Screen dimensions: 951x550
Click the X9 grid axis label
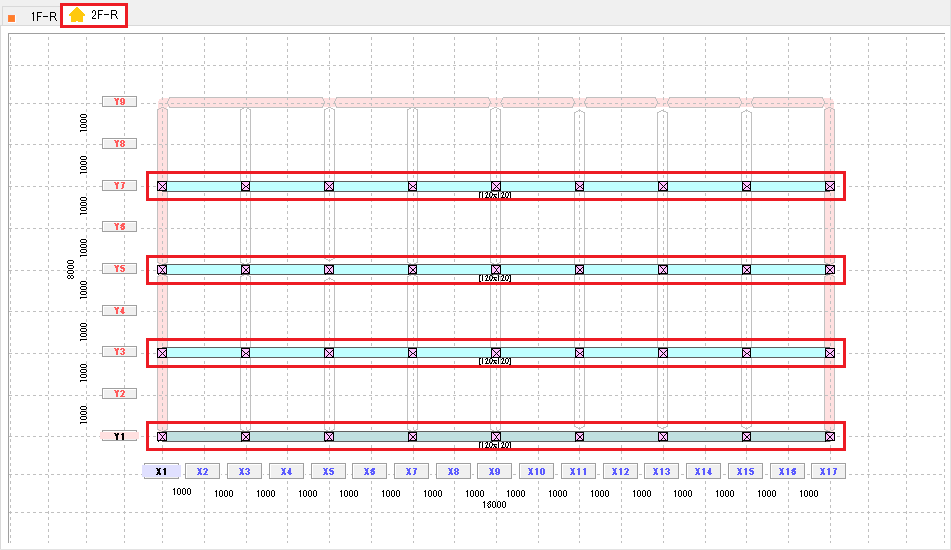494,471
